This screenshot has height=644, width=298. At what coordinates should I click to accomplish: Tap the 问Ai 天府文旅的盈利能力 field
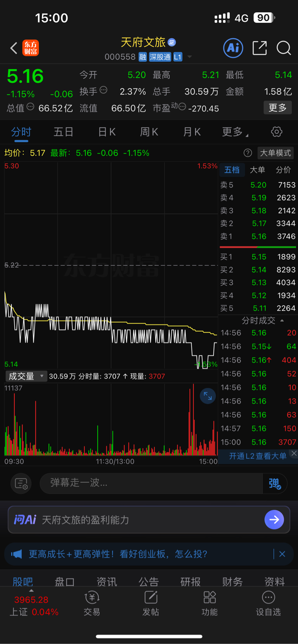click(149, 520)
